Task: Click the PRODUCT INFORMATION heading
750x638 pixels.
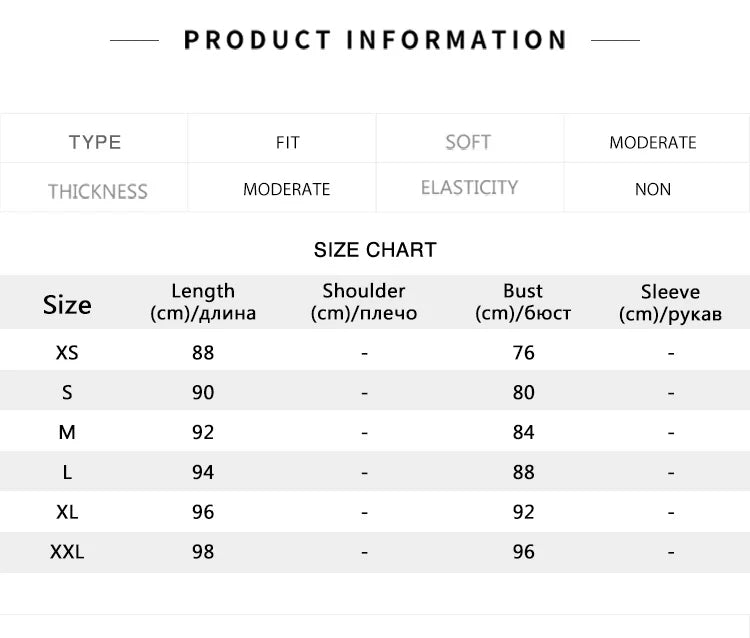Action: click(x=375, y=40)
